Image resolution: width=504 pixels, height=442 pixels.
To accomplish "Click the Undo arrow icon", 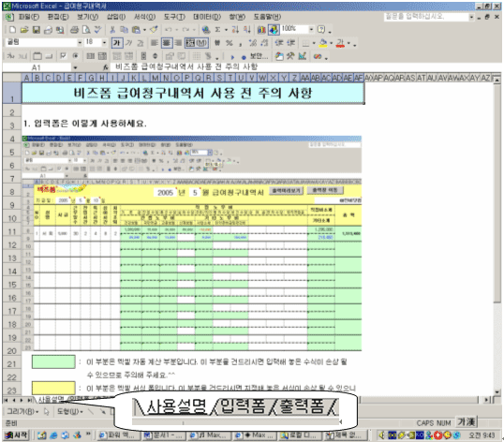I will (x=168, y=30).
